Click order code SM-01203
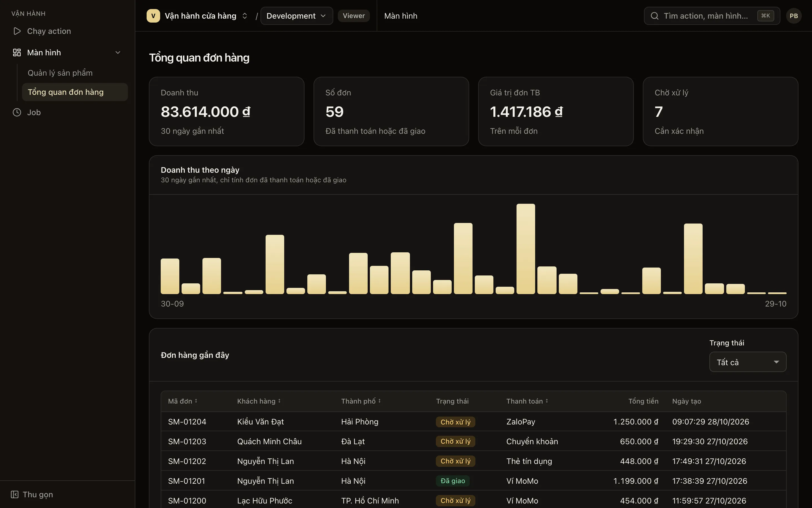Image resolution: width=812 pixels, height=508 pixels. (187, 441)
